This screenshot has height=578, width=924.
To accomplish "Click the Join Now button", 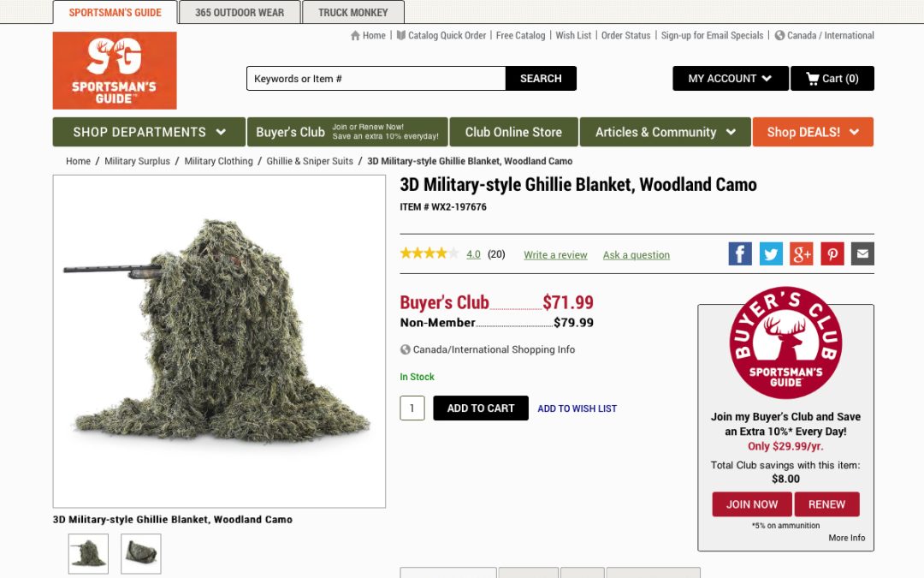I will point(751,504).
